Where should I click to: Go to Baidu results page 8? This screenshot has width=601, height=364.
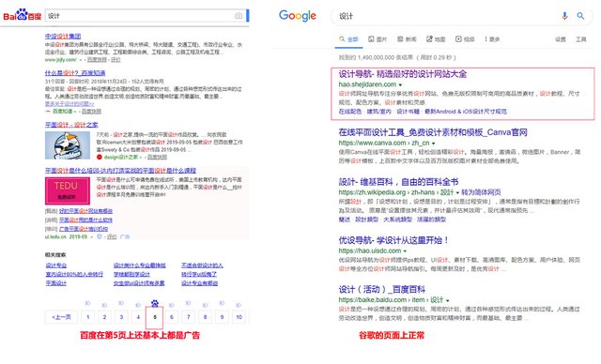click(205, 317)
